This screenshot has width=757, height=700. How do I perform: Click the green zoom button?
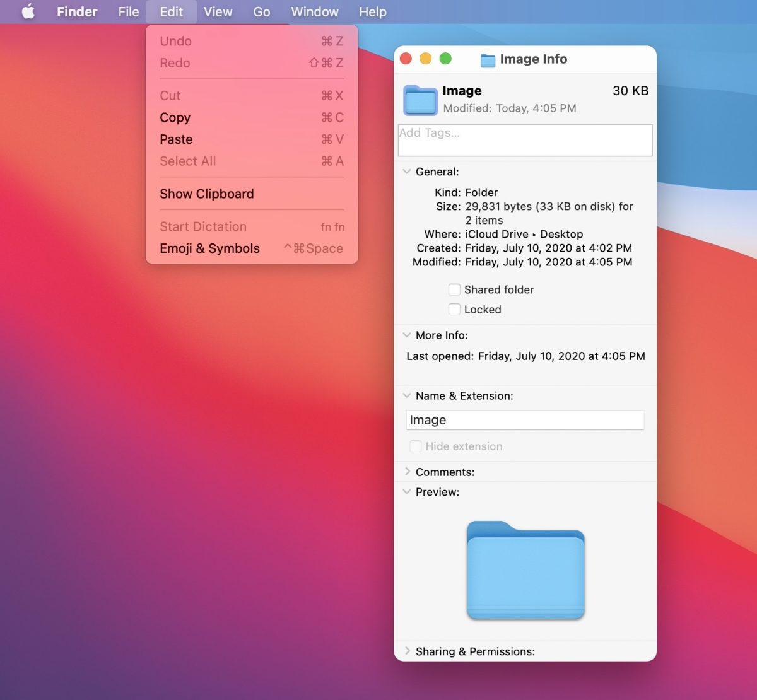445,59
